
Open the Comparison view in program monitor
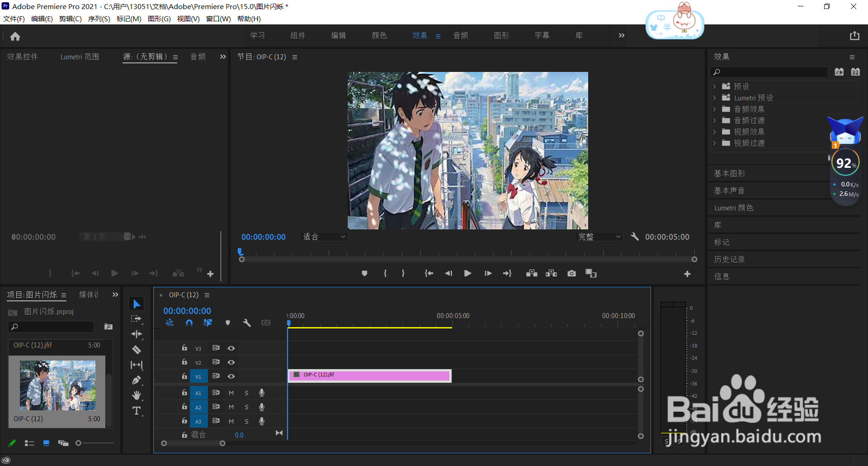[x=591, y=273]
